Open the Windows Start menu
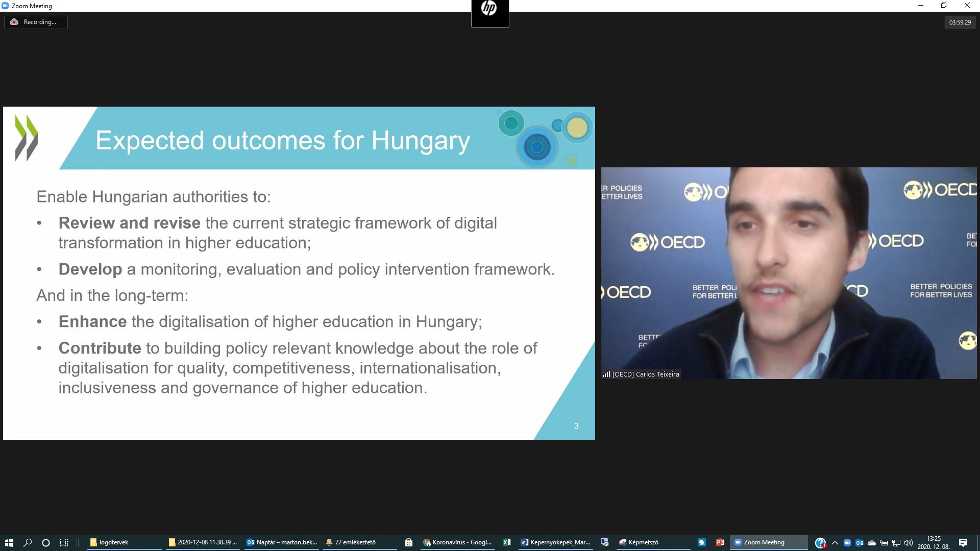The width and height of the screenshot is (980, 551). coord(9,542)
